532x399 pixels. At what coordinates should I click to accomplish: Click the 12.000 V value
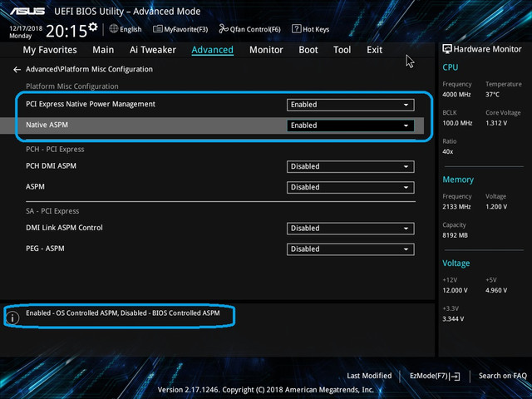click(x=455, y=290)
